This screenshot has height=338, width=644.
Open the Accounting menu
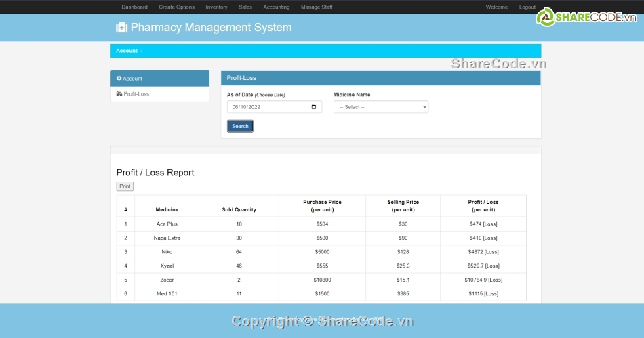[x=276, y=7]
